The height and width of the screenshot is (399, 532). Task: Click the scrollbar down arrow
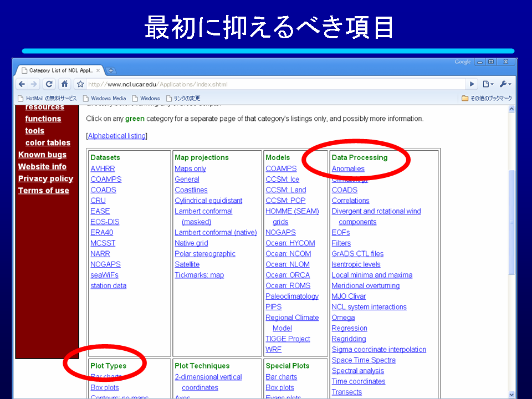tap(511, 394)
